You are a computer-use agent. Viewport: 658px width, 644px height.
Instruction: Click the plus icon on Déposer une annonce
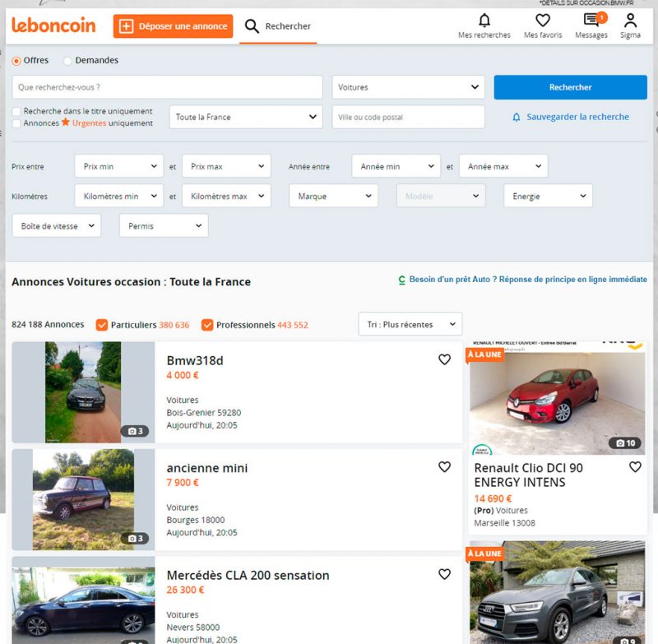tap(126, 26)
